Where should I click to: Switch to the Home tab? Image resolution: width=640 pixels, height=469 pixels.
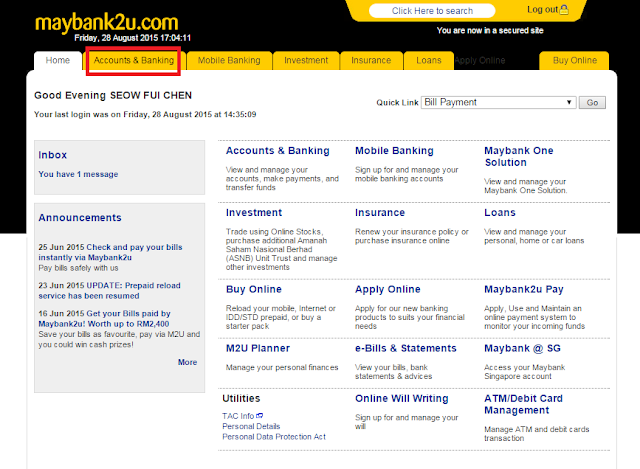click(58, 60)
